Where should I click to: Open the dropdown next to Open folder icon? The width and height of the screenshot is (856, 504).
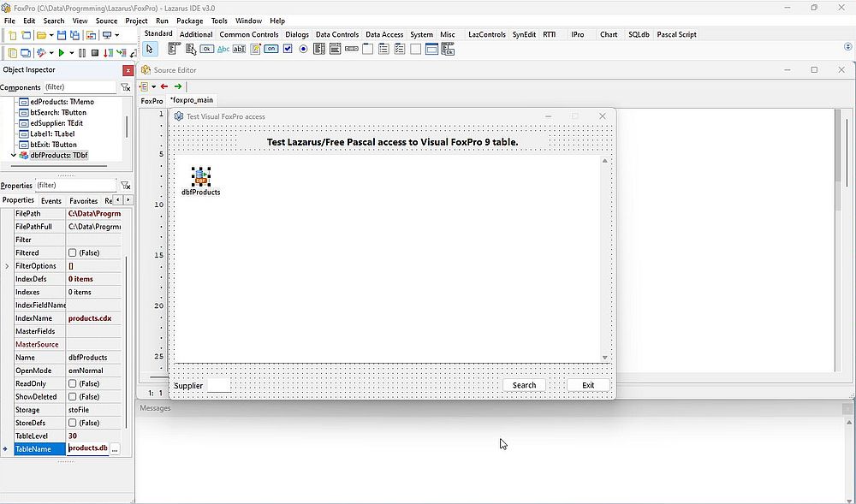[51, 35]
